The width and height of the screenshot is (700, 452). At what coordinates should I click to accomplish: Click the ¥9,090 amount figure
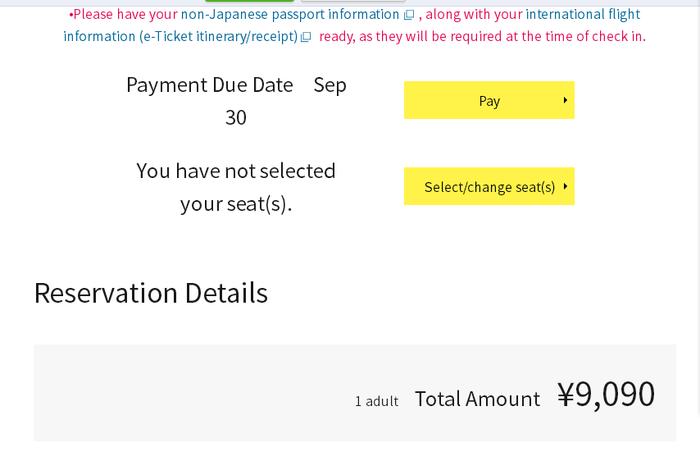pyautogui.click(x=606, y=394)
